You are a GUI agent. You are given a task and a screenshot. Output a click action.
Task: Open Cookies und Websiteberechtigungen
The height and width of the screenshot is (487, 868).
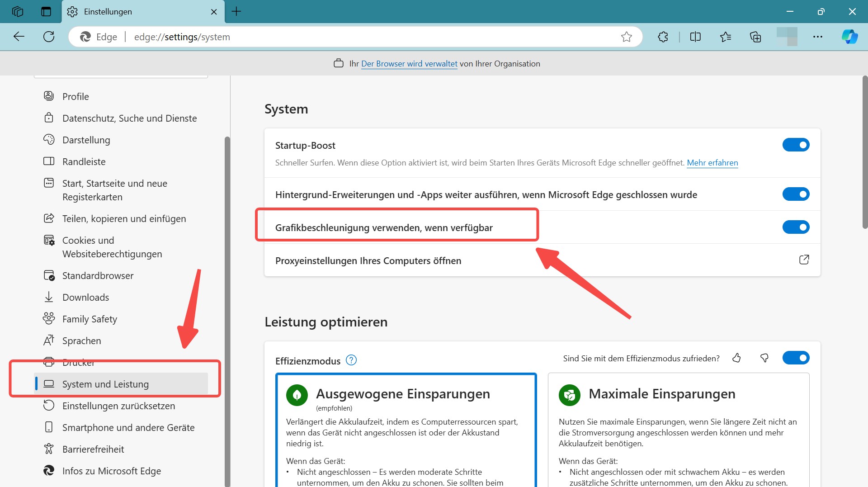tap(121, 247)
